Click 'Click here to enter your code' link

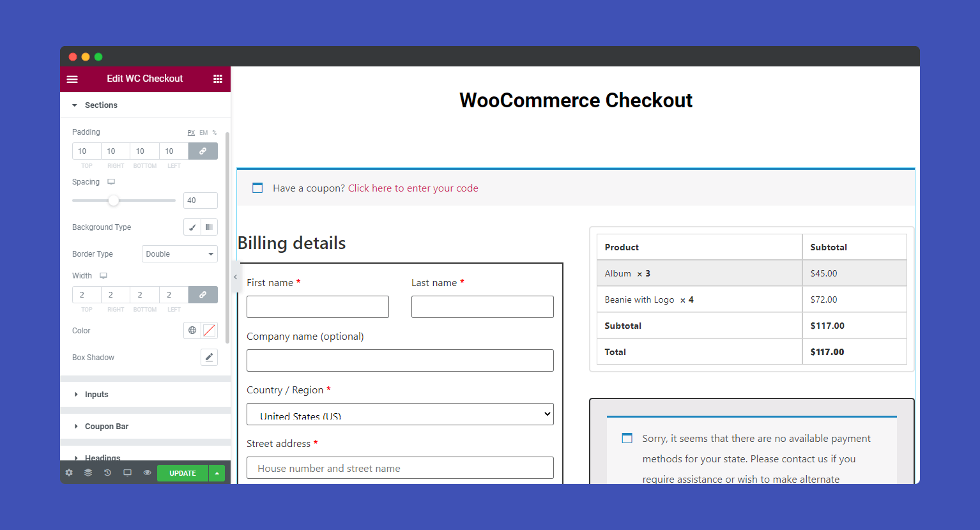click(x=413, y=188)
